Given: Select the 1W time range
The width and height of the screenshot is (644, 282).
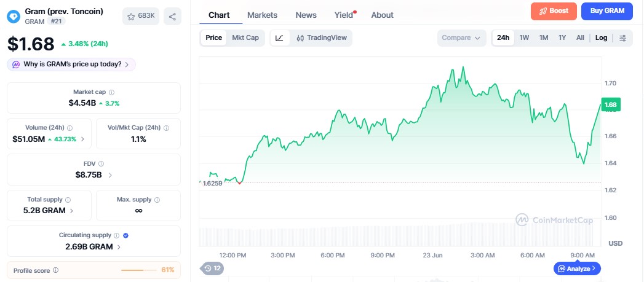Looking at the screenshot, I should pos(524,37).
